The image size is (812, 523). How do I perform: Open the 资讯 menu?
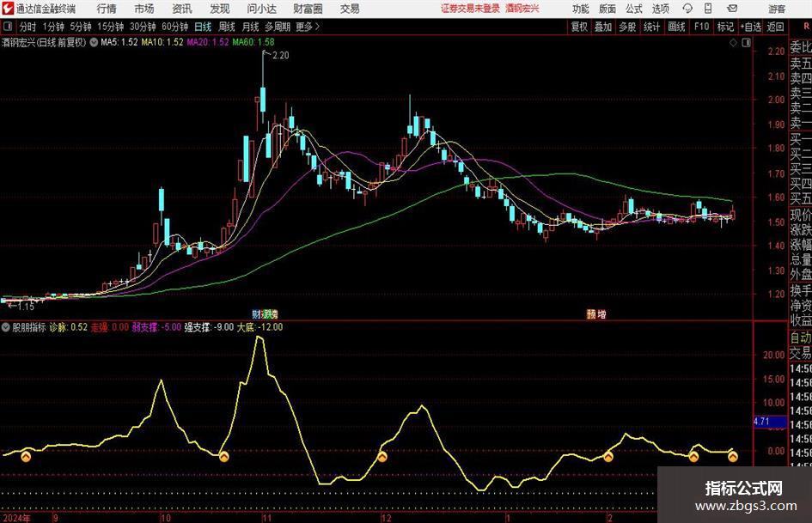pos(182,9)
